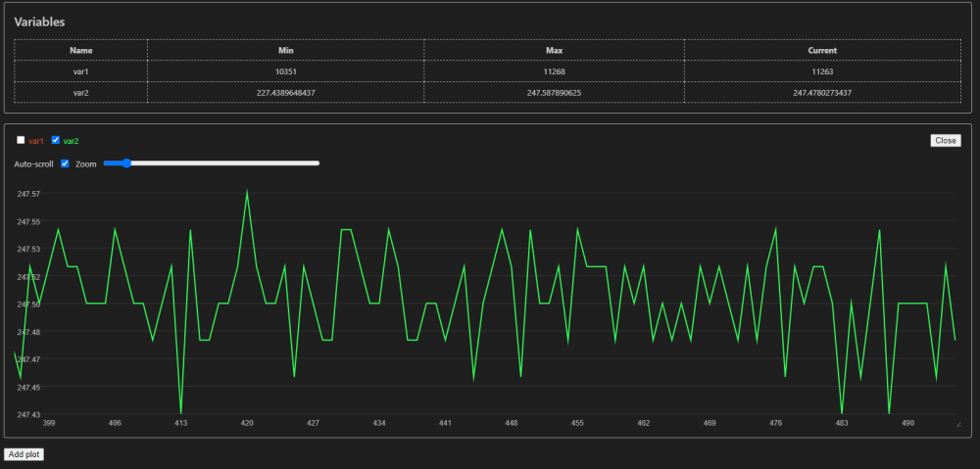Image resolution: width=980 pixels, height=469 pixels.
Task: Disable the Auto-scroll checkbox
Action: 65,164
